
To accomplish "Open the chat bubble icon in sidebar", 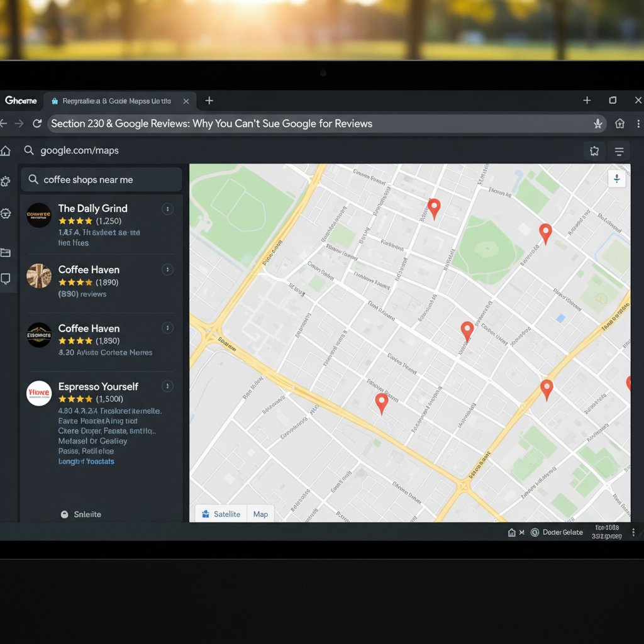I will [x=6, y=279].
